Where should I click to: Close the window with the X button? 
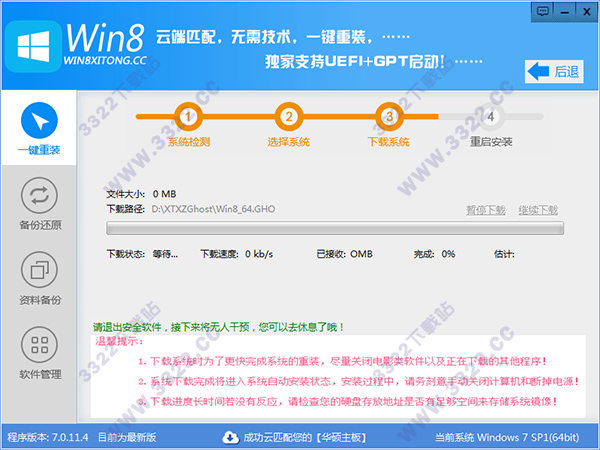click(587, 11)
